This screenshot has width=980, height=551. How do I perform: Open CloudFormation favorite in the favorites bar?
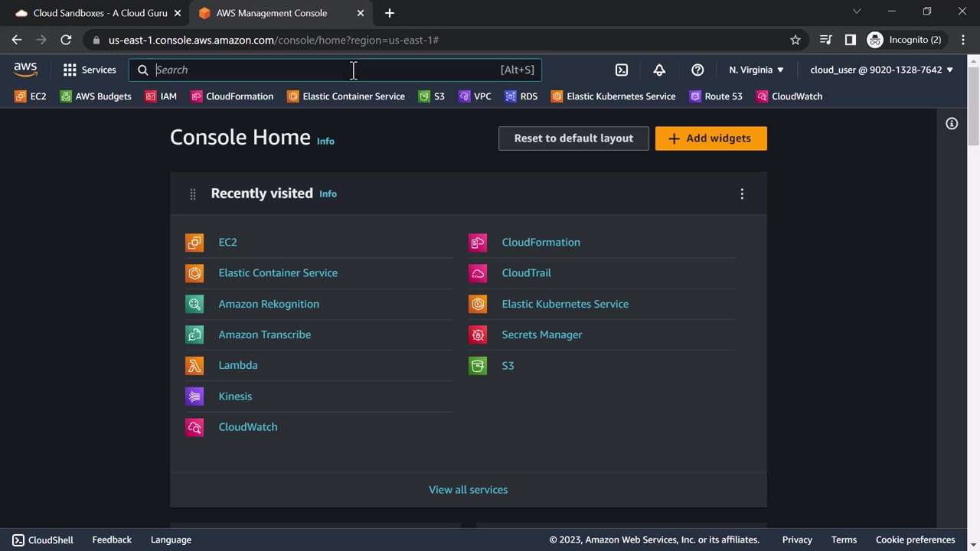pyautogui.click(x=232, y=96)
